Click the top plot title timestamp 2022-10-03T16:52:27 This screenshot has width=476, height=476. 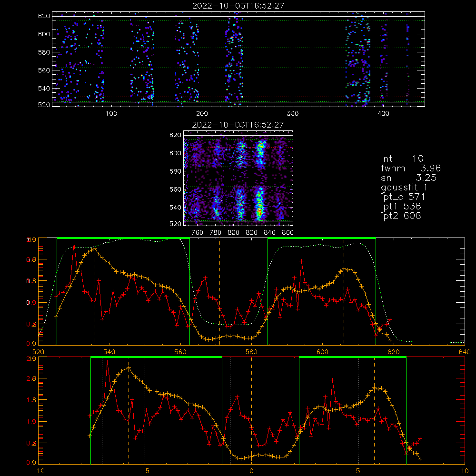click(238, 6)
